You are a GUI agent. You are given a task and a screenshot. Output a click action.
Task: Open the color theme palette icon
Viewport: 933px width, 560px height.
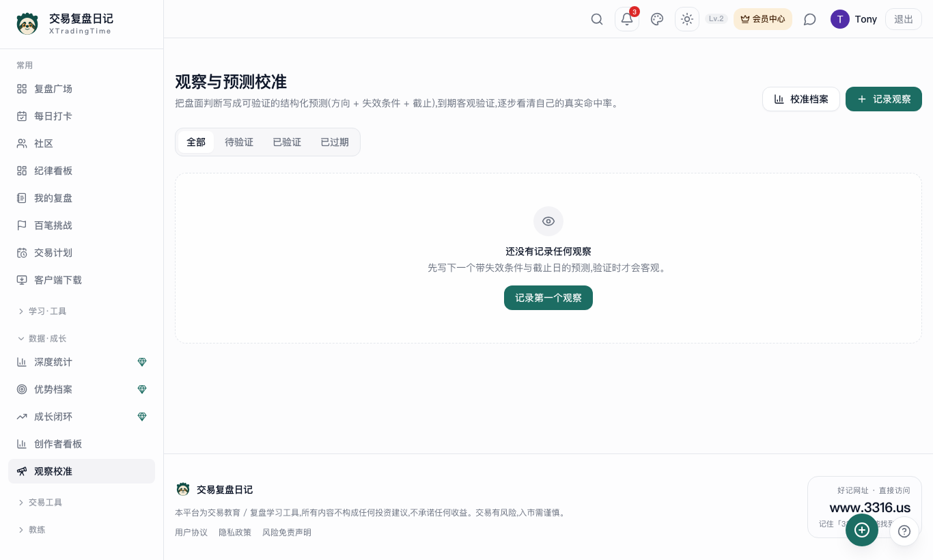point(657,19)
